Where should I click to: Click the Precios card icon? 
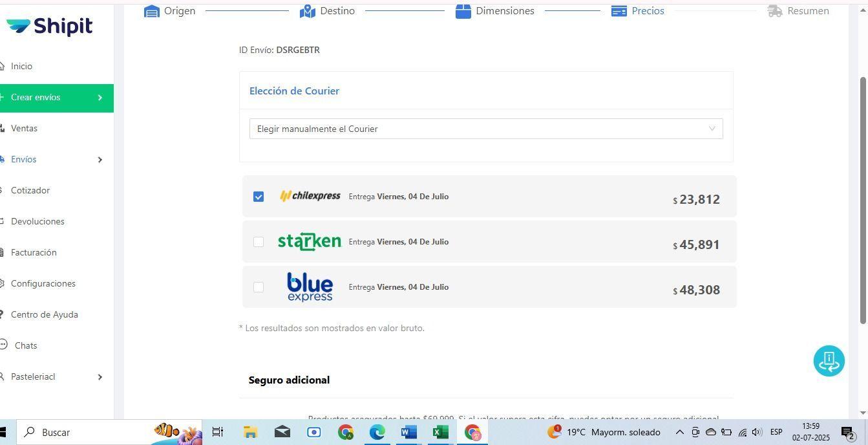[x=619, y=11]
